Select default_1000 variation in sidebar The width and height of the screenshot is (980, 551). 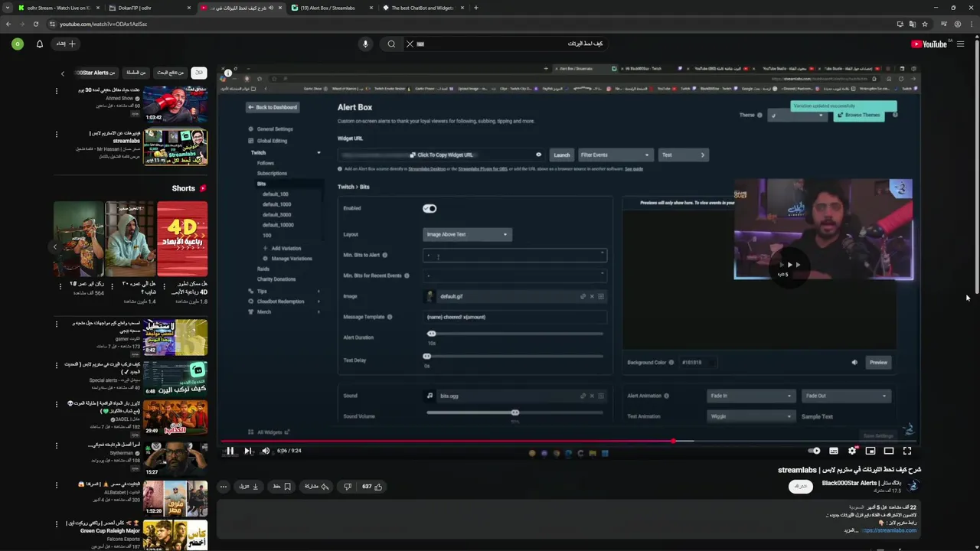point(276,204)
